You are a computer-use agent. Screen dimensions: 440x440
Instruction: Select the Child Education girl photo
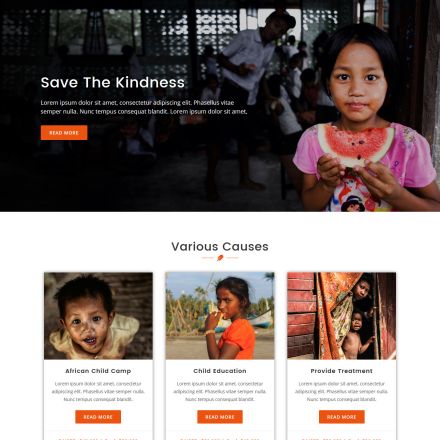click(220, 316)
